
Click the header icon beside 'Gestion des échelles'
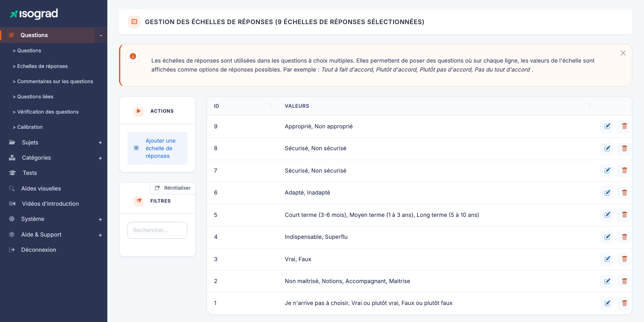click(x=134, y=22)
